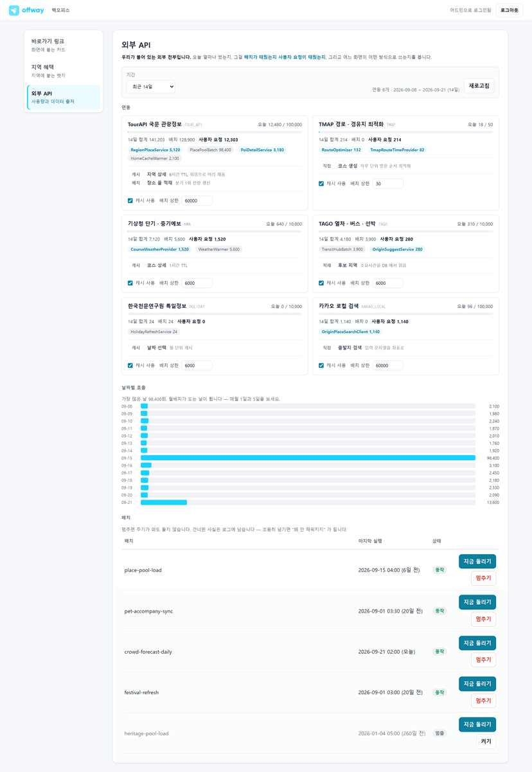Viewport: 532px width, 772px height.
Task: Stop the festival-refresh batch
Action: click(483, 701)
